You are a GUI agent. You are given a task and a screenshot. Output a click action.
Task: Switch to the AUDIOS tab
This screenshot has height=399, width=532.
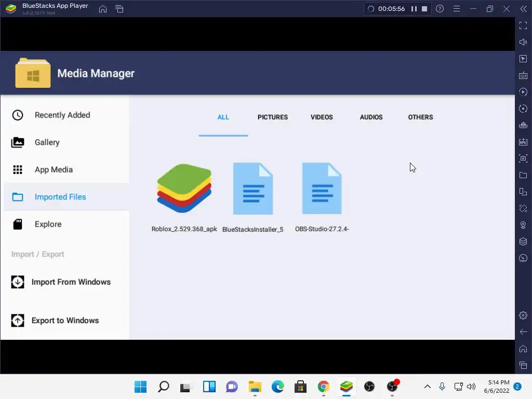(x=371, y=117)
